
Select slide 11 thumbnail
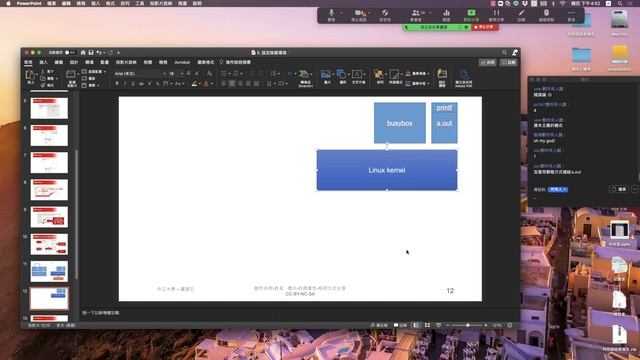pos(49,271)
